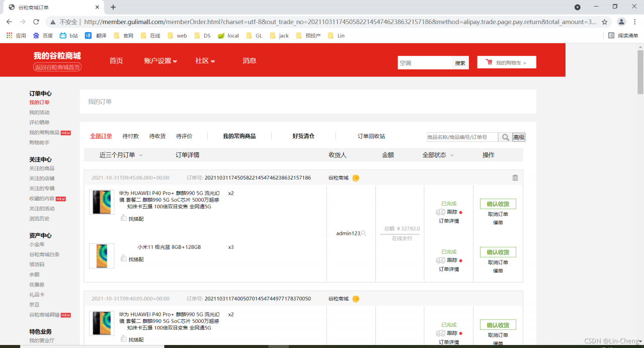Click 小米11 极光蓝 8GB+128GB product name
Screen dimensions: 644x348
[169, 247]
